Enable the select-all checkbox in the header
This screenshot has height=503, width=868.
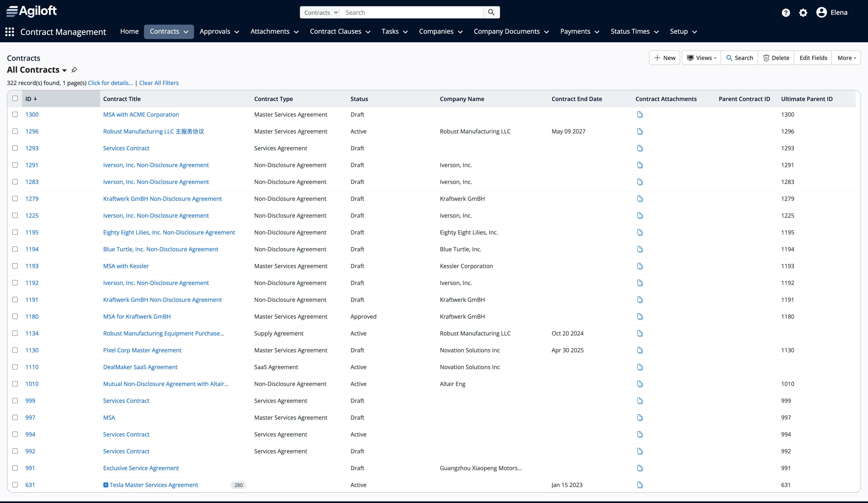pos(15,98)
